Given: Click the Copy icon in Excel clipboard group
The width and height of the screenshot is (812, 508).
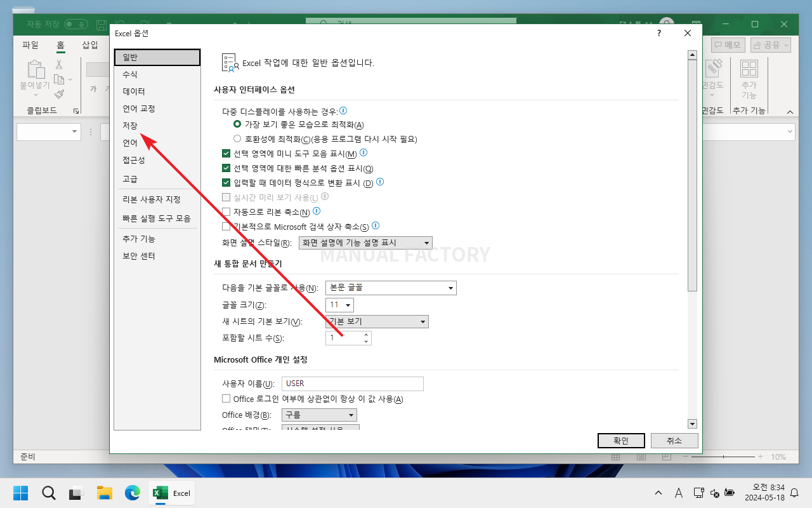Looking at the screenshot, I should pyautogui.click(x=59, y=79).
